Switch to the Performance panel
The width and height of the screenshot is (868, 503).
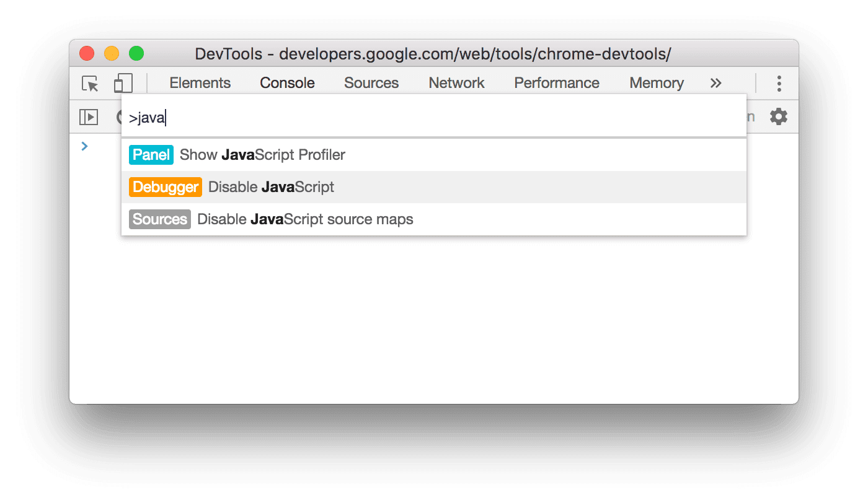coord(556,82)
